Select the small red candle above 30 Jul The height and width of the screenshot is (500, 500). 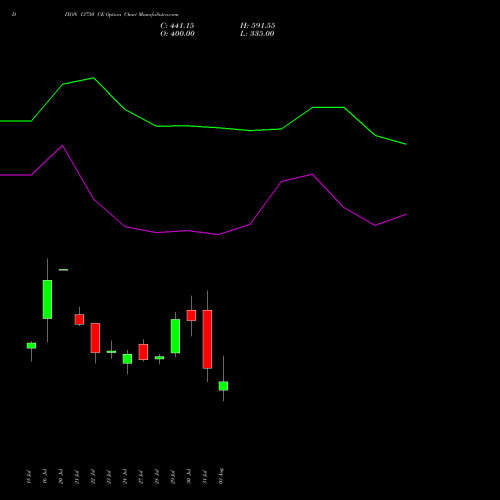pos(191,315)
